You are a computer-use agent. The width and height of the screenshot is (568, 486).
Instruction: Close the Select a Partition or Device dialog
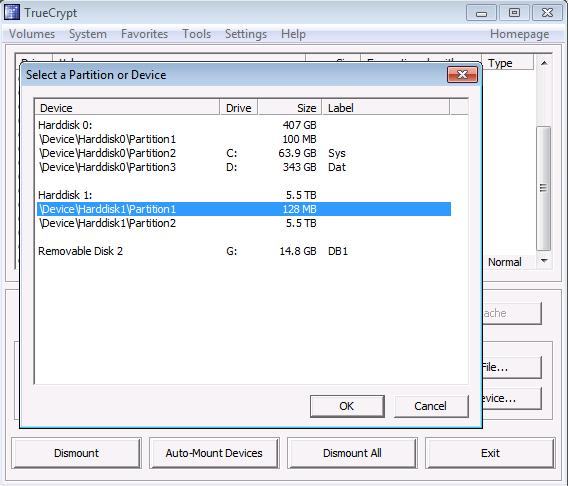tap(462, 75)
